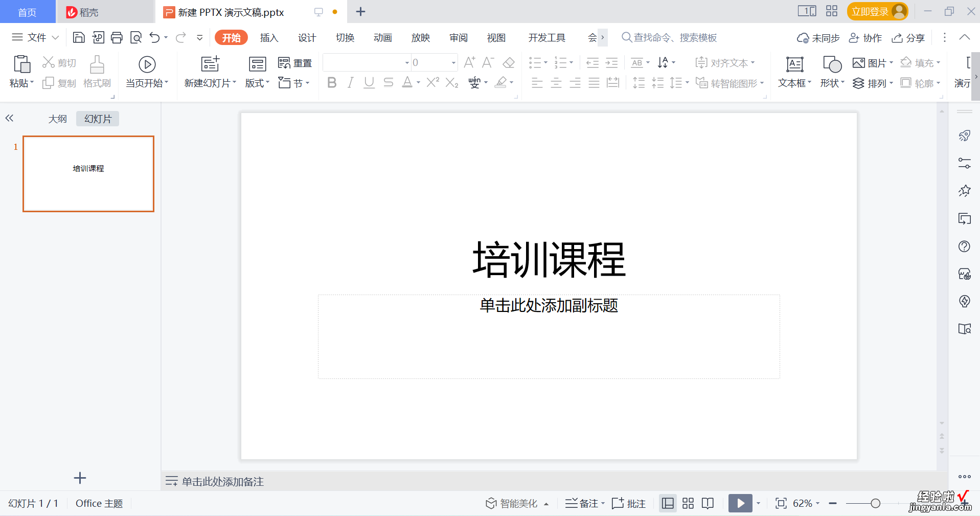Click the Print icon

(x=117, y=37)
